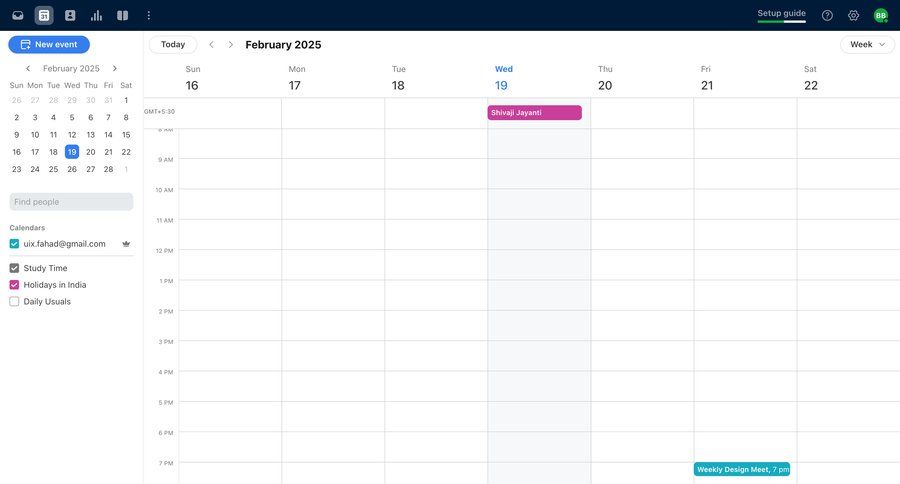Open the Week view dropdown
This screenshot has height=484, width=900.
(867, 45)
